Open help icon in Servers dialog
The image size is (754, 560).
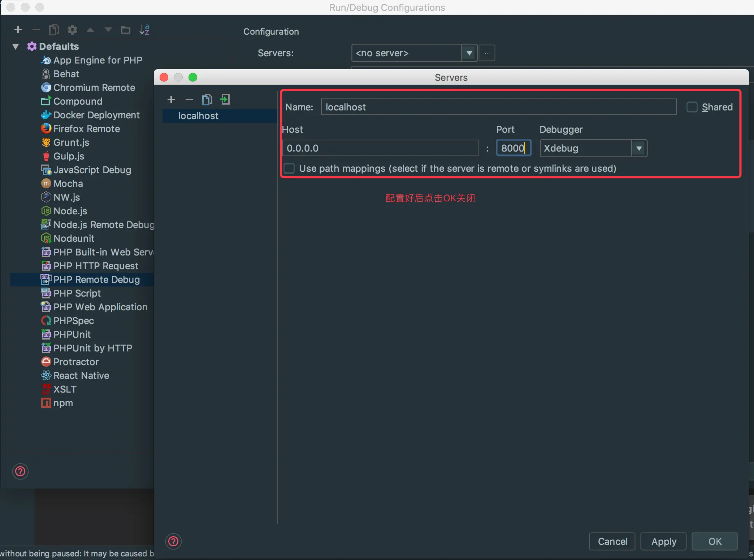(x=173, y=541)
